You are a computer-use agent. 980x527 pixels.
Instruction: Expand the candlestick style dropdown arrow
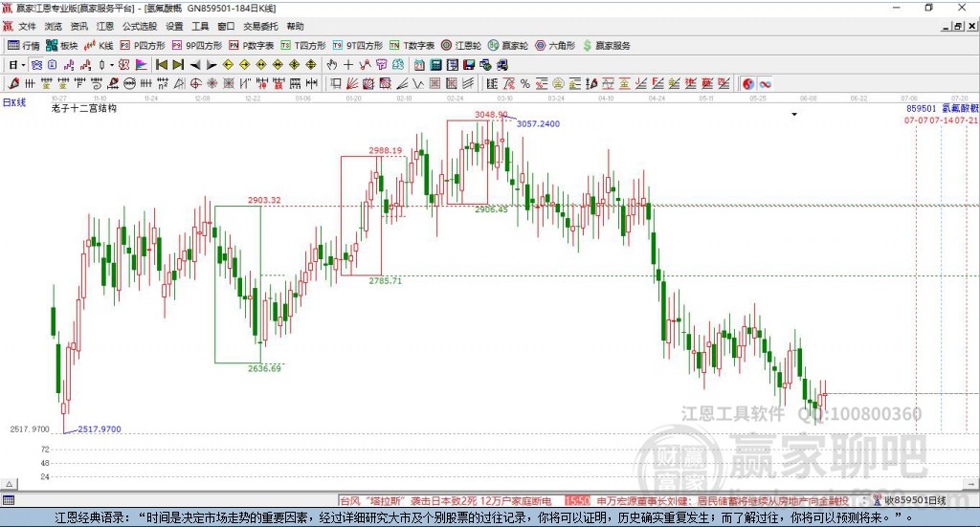pos(112,65)
